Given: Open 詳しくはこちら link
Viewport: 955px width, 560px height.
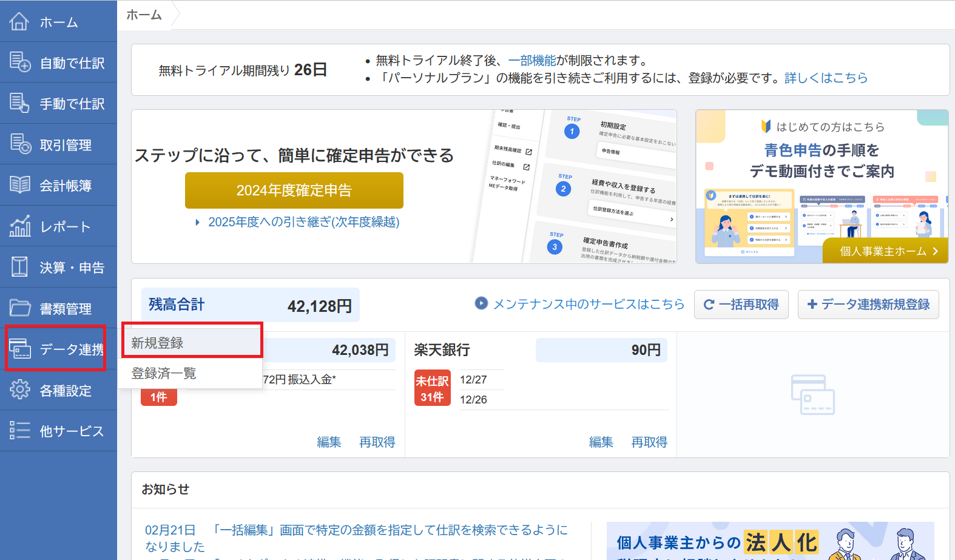Looking at the screenshot, I should pyautogui.click(x=826, y=78).
